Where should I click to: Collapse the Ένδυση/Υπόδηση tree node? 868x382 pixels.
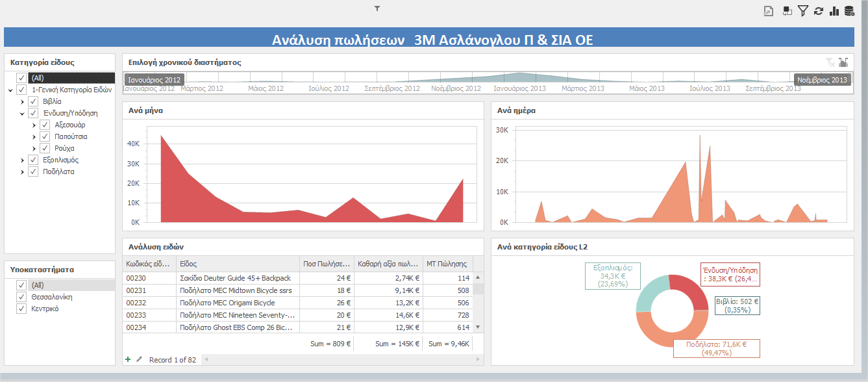(22, 114)
